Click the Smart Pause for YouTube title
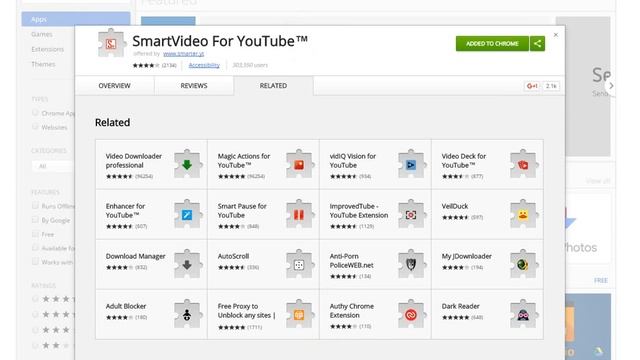This screenshot has width=640, height=360. point(242,211)
